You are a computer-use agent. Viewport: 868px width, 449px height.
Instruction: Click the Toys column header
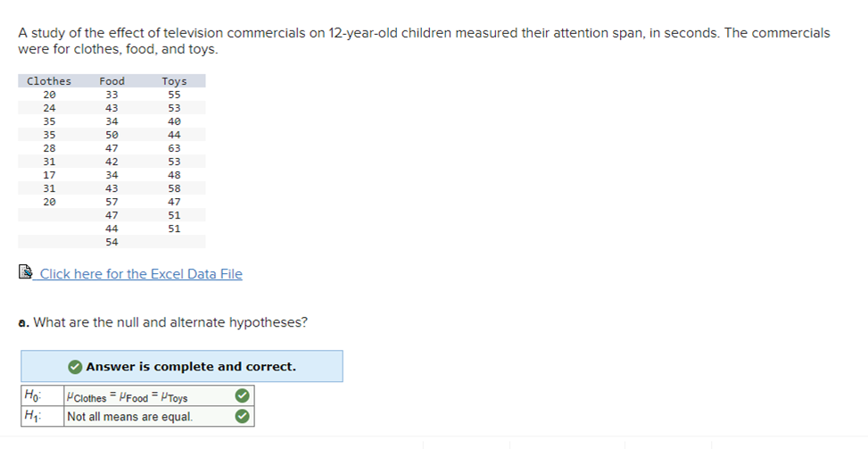pyautogui.click(x=174, y=81)
